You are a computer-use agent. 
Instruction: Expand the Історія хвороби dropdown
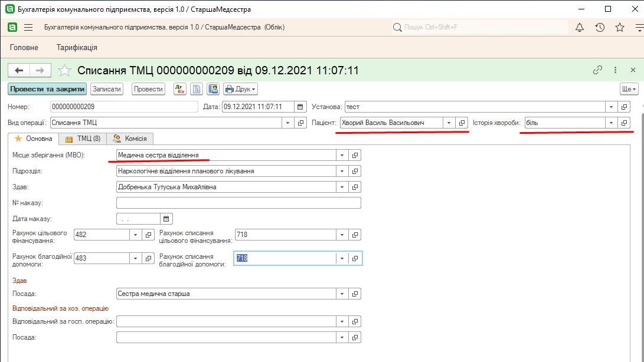coord(610,123)
